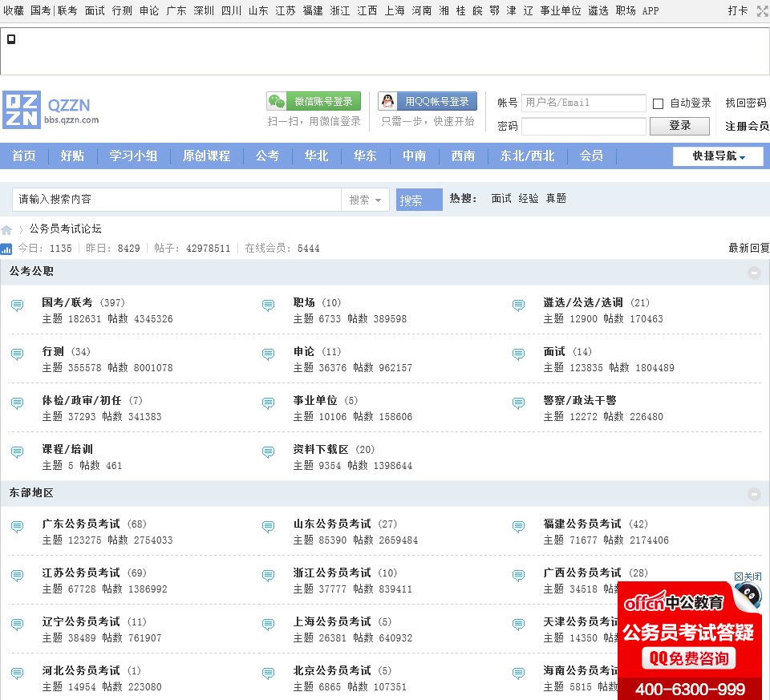Click chat bubble icon beside 山东公务员考试

pyautogui.click(x=268, y=527)
